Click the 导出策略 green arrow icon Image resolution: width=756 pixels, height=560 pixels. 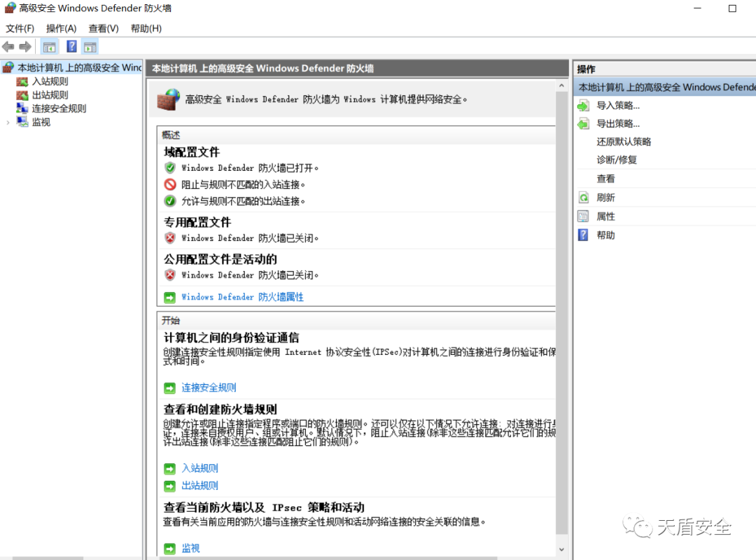point(583,123)
